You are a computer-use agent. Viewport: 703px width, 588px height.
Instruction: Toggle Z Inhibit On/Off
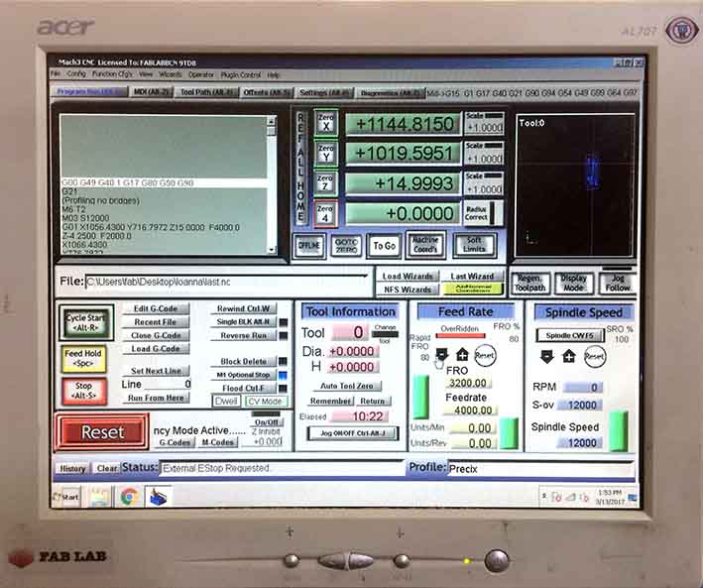[x=267, y=422]
